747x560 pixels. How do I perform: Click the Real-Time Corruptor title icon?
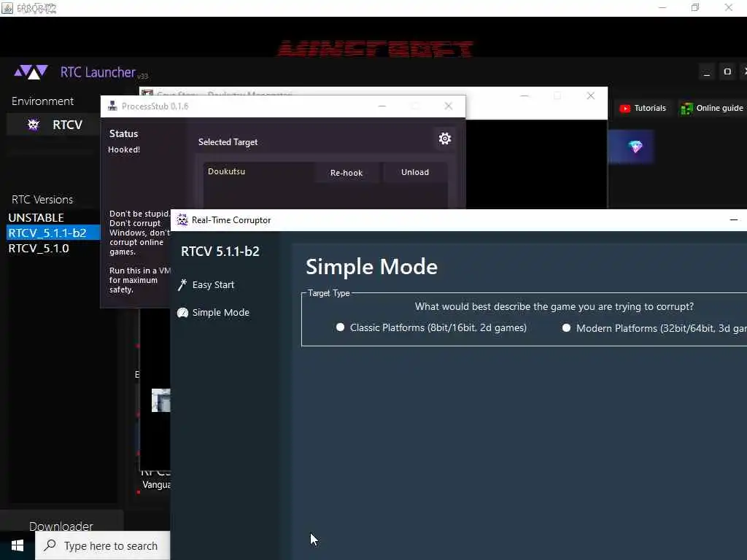pos(182,220)
